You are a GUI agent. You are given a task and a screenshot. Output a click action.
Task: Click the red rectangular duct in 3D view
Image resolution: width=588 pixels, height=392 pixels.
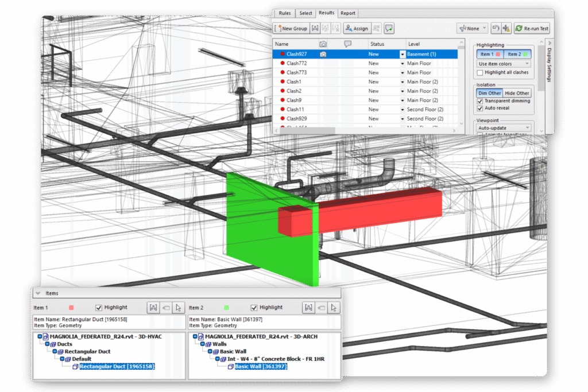coord(379,211)
